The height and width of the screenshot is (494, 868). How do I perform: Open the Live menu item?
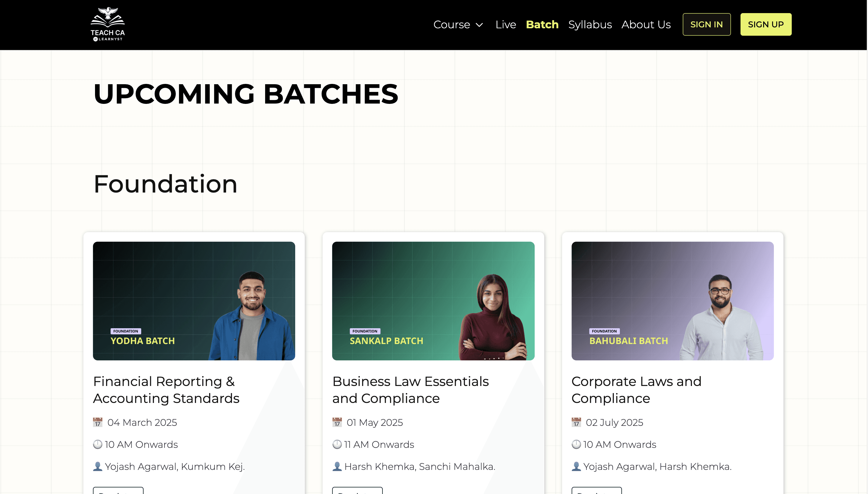pyautogui.click(x=505, y=24)
